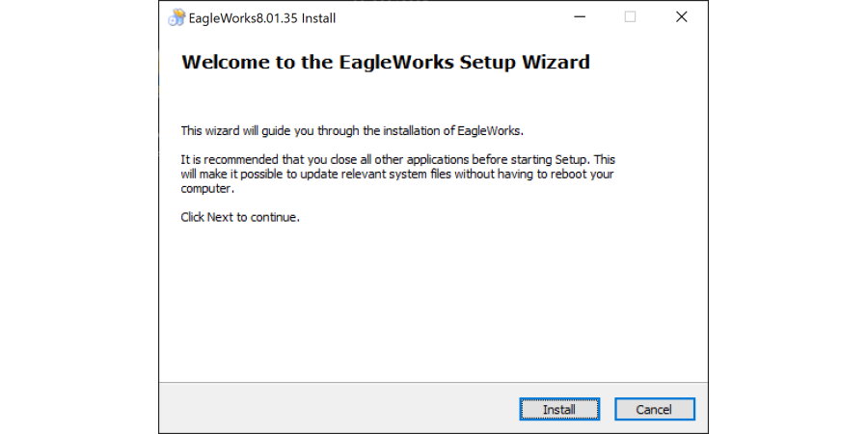Click the "Click Next to continue." text
Screen dimensions: 868x434
click(240, 217)
